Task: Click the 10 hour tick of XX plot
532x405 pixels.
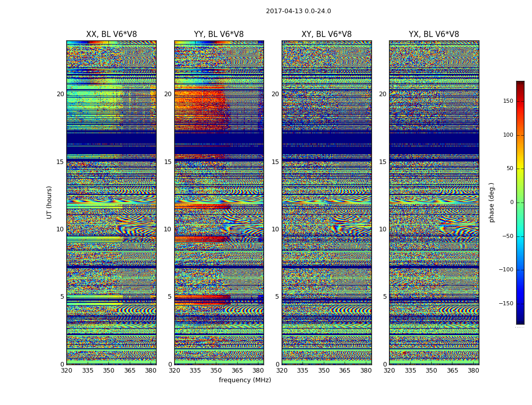Action: pyautogui.click(x=60, y=229)
